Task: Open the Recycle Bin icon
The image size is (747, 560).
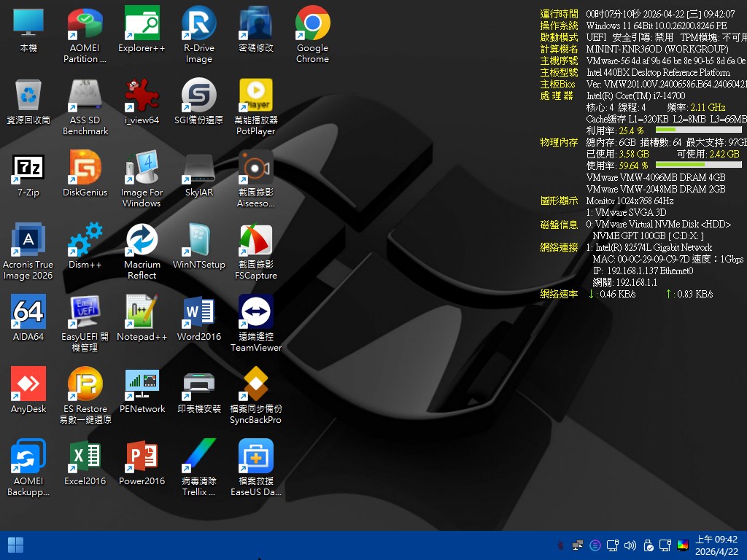Action: [x=28, y=96]
